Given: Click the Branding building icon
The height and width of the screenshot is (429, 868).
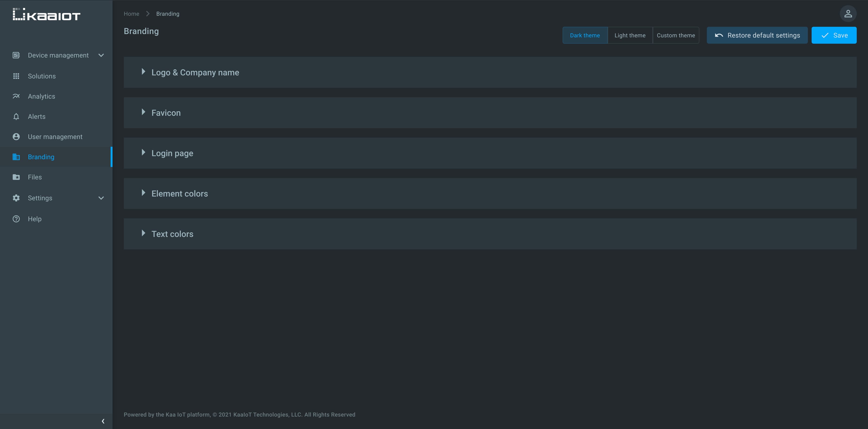Looking at the screenshot, I should [x=16, y=157].
